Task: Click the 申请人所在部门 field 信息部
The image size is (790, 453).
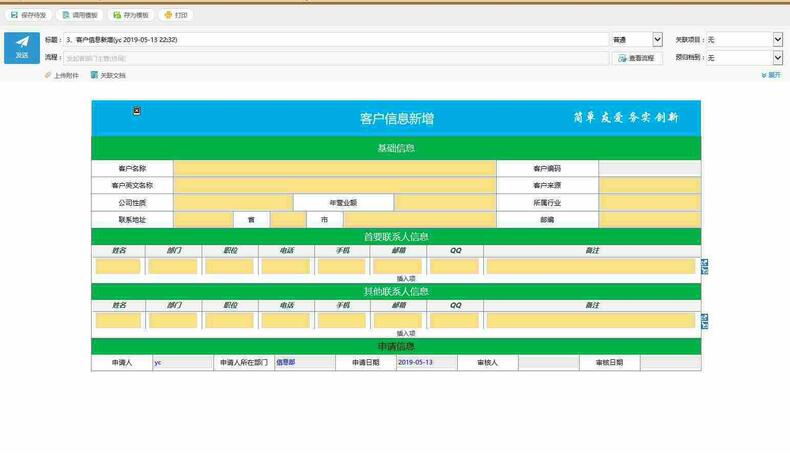Action: [305, 363]
